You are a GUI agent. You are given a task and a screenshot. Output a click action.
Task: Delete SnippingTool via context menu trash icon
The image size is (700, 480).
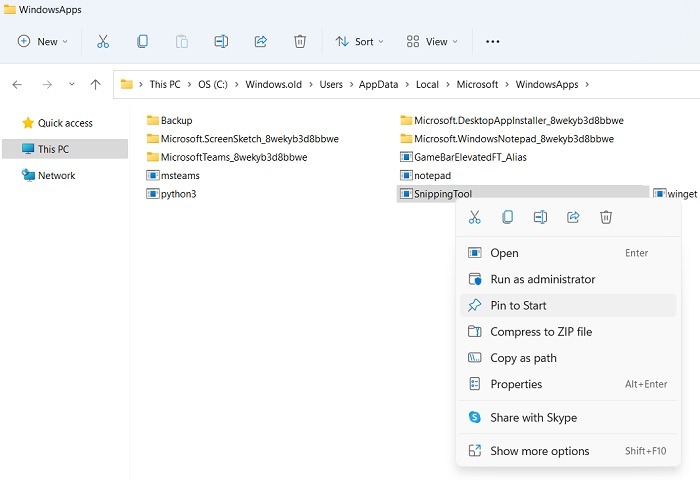pyautogui.click(x=606, y=217)
